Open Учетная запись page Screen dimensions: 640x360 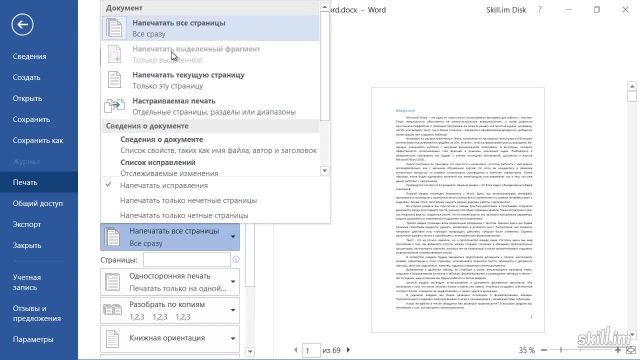coord(27,282)
